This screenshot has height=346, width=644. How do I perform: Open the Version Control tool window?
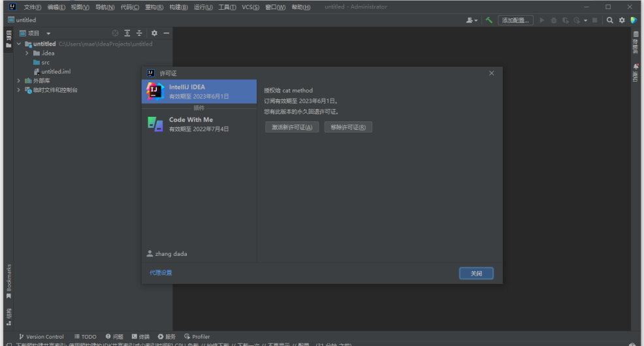pyautogui.click(x=41, y=337)
